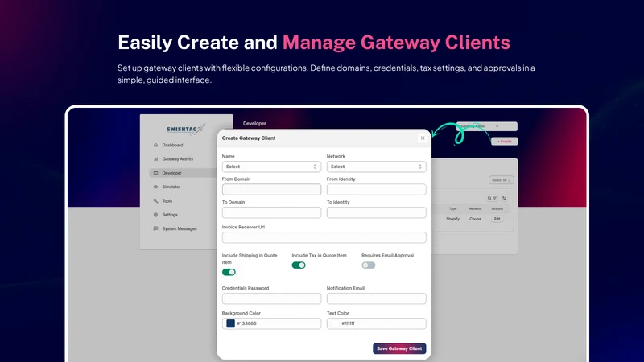
Task: Click the #133666 background color value
Action: 246,323
